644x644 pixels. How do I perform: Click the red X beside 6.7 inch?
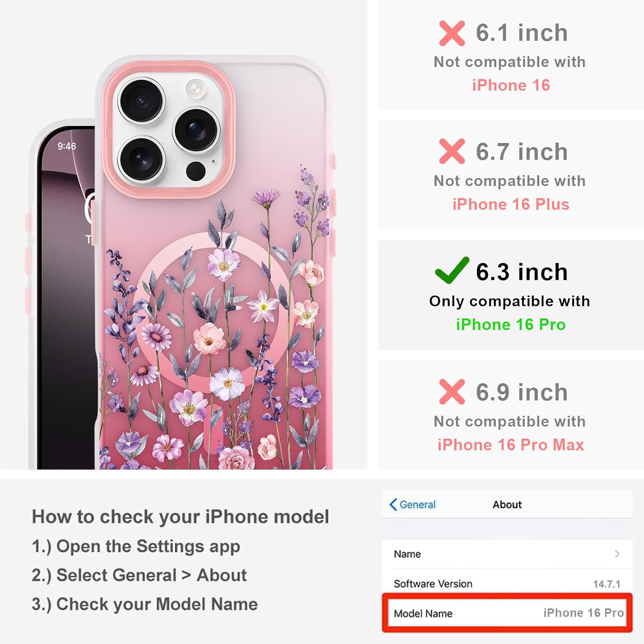(x=452, y=151)
